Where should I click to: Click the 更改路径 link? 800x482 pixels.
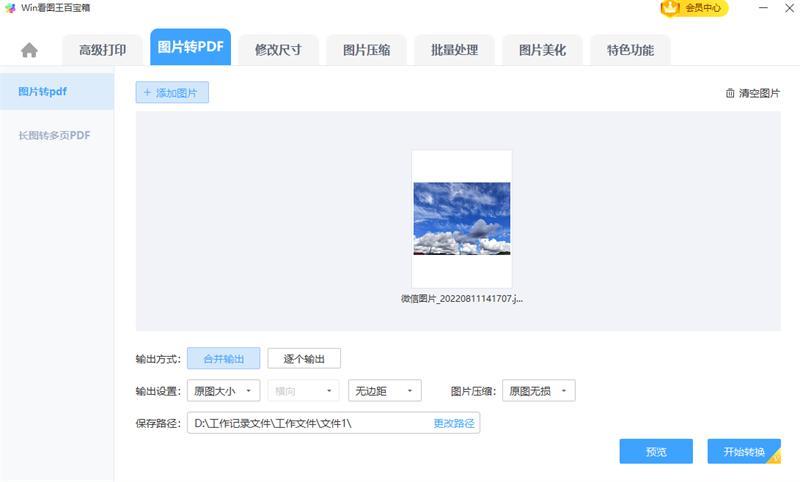454,423
